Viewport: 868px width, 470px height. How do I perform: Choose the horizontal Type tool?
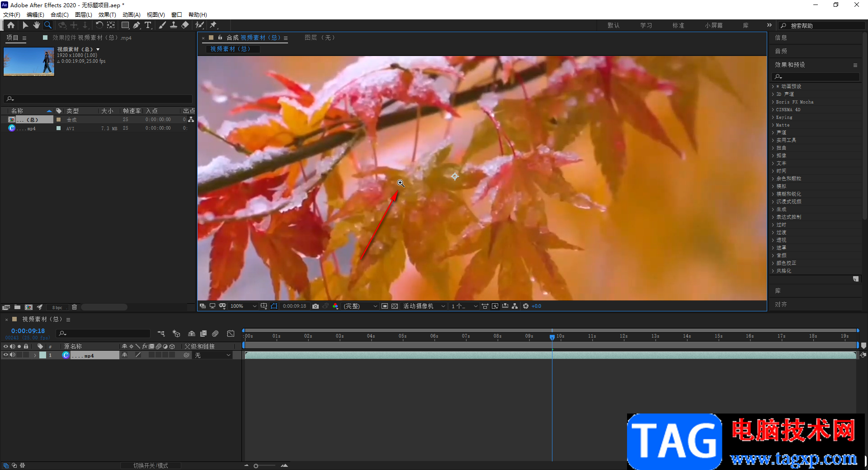click(x=148, y=25)
